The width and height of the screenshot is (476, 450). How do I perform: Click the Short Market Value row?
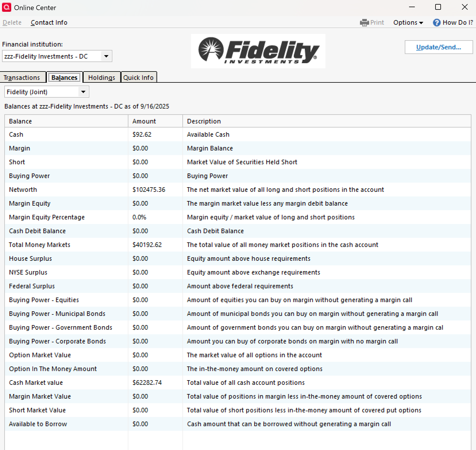click(238, 410)
